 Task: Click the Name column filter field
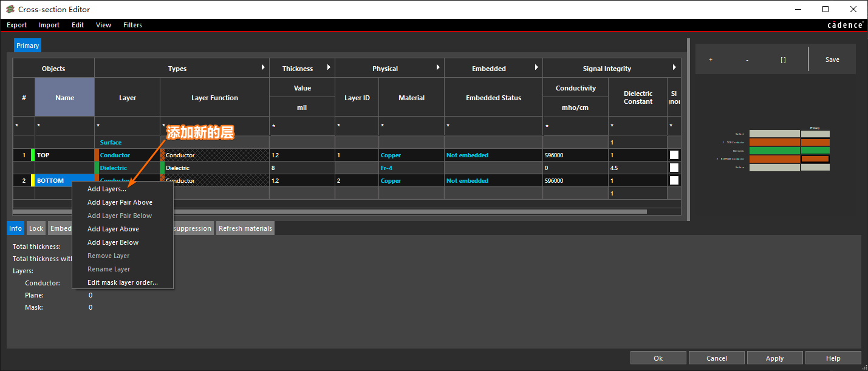64,126
